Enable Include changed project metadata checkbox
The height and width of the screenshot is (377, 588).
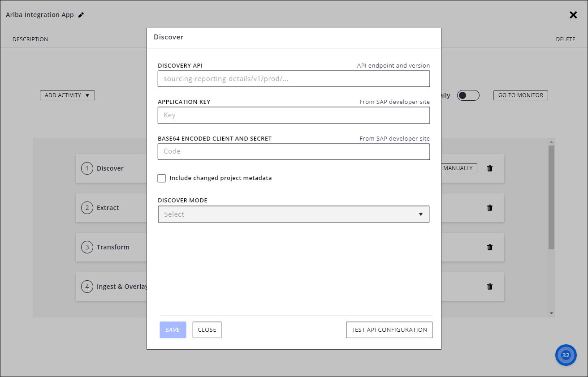click(x=162, y=178)
